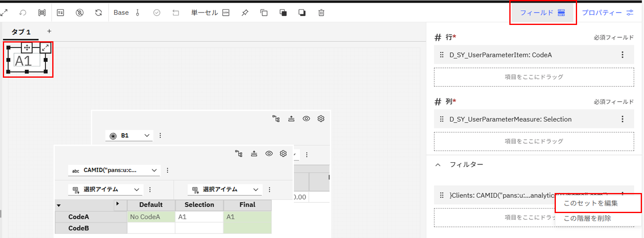Click swap axes icon in back view

(291, 119)
